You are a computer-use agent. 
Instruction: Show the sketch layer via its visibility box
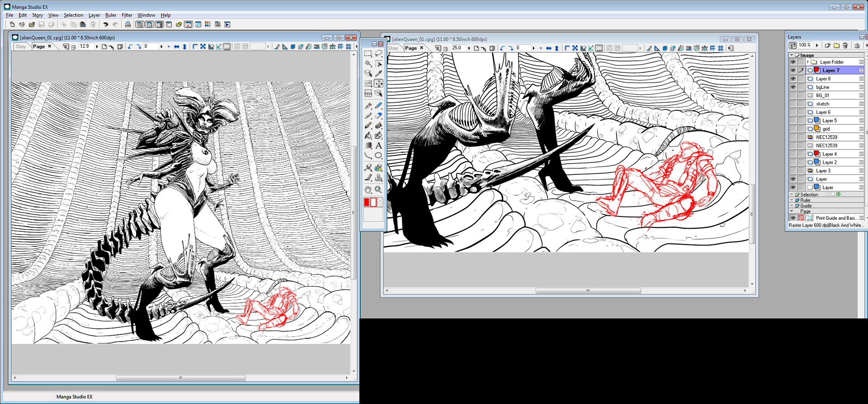pyautogui.click(x=793, y=104)
